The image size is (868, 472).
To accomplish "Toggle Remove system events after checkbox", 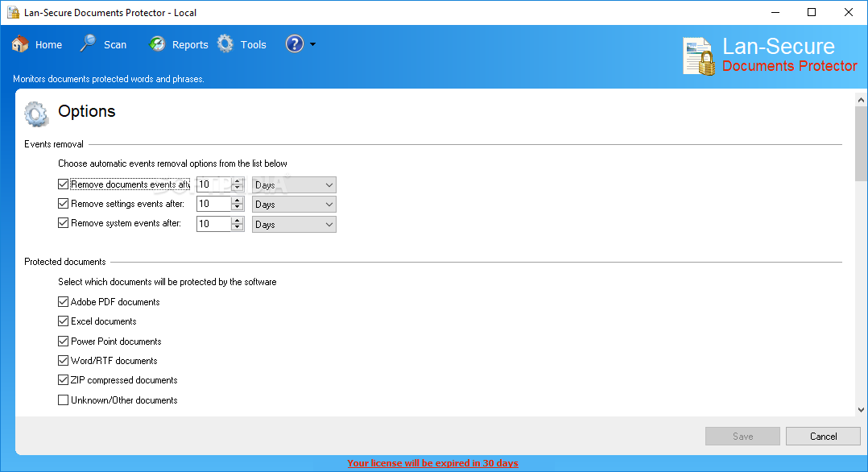I will 63,222.
